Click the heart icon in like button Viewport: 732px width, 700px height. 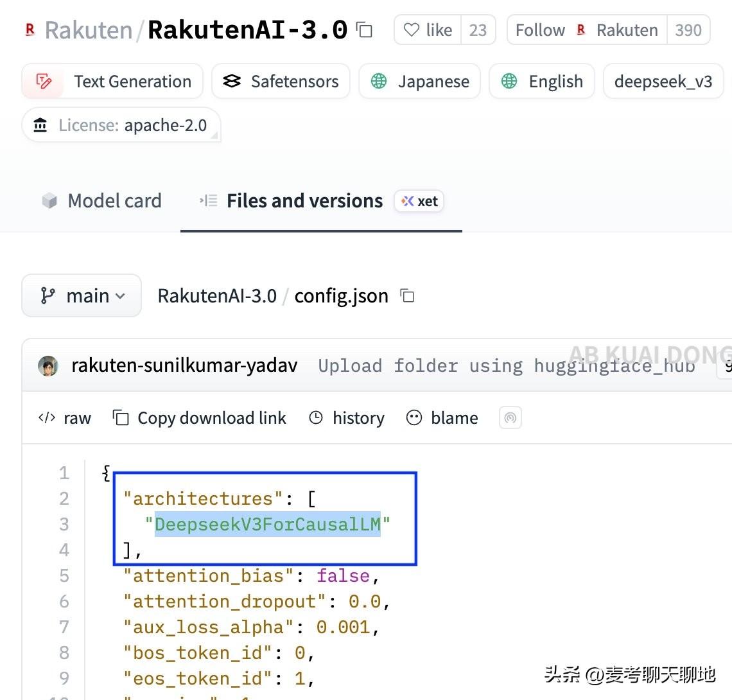pyautogui.click(x=412, y=30)
